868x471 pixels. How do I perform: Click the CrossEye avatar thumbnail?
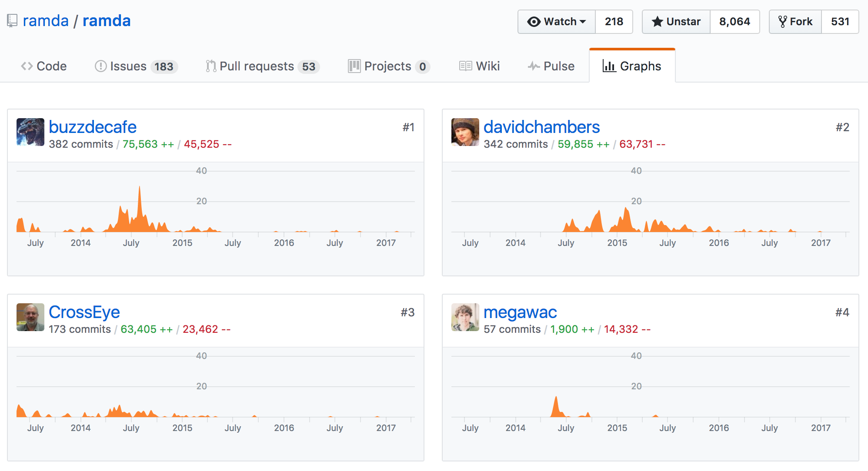(x=30, y=317)
